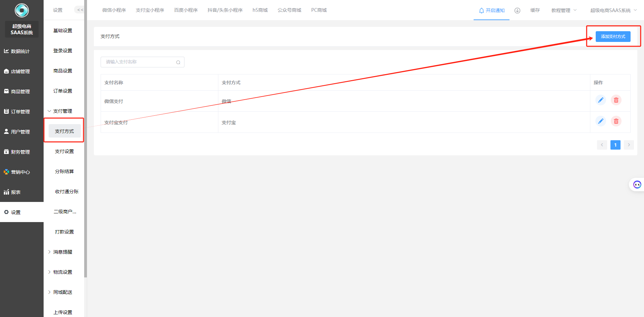Click the 超级电商 SAAS logo icon
Image resolution: width=644 pixels, height=317 pixels.
(22, 10)
